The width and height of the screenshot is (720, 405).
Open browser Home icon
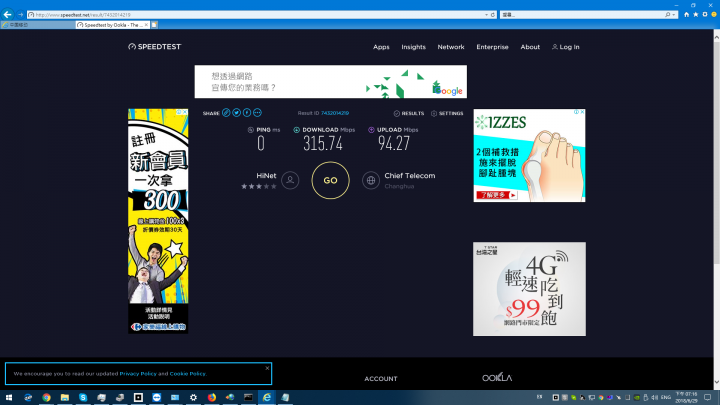[x=686, y=15]
